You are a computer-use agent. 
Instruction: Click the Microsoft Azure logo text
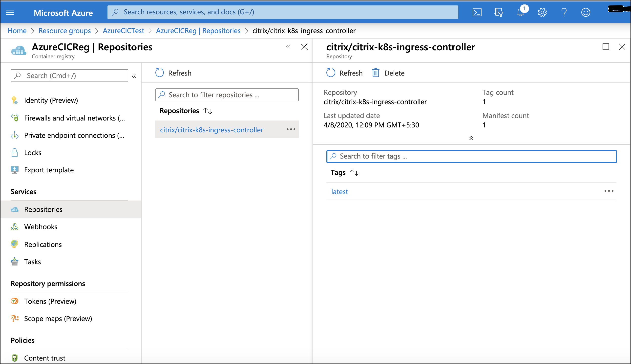tap(63, 13)
